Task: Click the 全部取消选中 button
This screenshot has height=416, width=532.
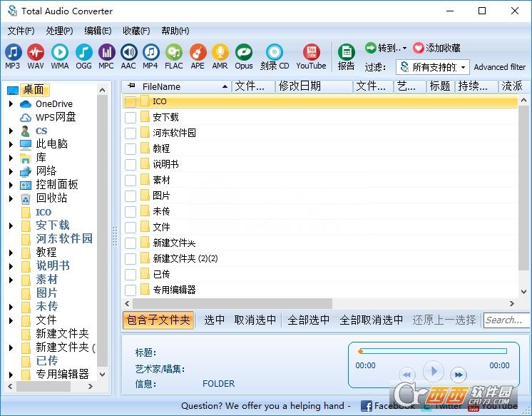Action: click(371, 320)
